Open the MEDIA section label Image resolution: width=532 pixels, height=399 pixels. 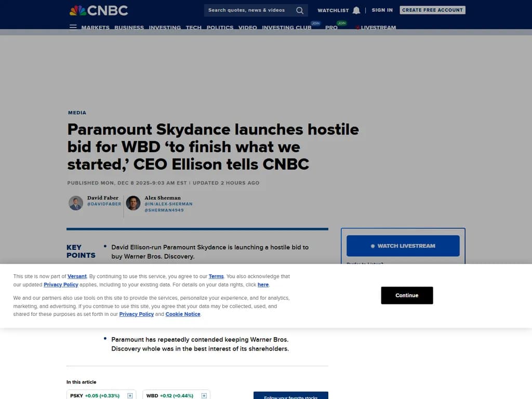click(x=77, y=112)
